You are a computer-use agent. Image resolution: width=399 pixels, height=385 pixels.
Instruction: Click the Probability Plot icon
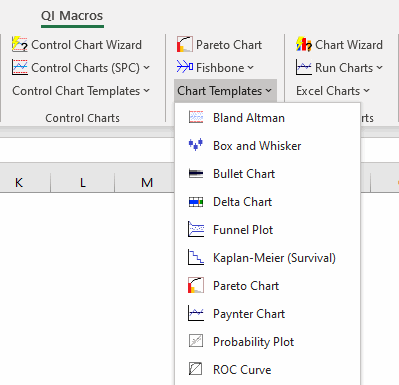196,341
